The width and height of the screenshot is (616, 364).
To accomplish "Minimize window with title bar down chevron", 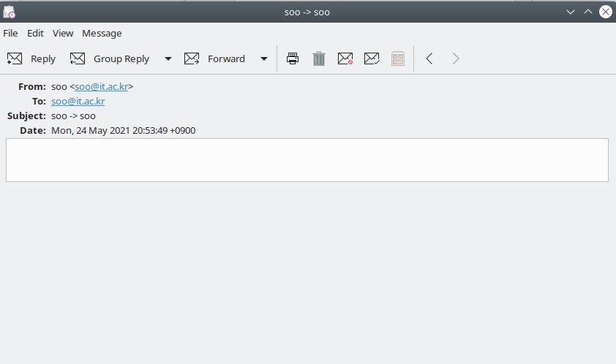I will tap(571, 12).
